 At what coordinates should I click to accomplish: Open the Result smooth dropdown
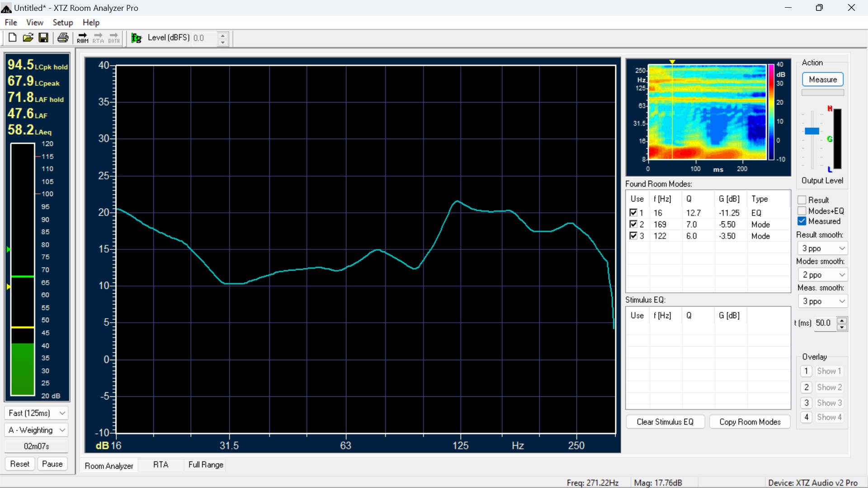(x=822, y=249)
